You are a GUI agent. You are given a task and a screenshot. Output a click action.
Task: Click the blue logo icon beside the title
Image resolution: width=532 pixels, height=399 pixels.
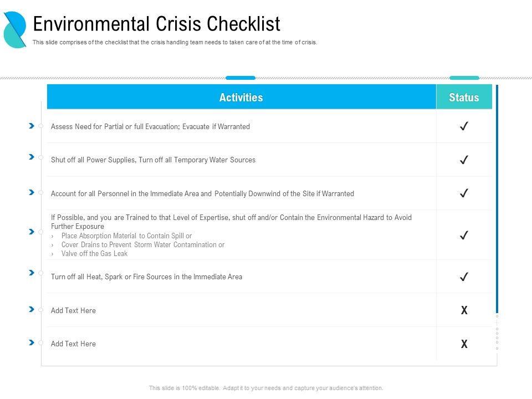15,29
